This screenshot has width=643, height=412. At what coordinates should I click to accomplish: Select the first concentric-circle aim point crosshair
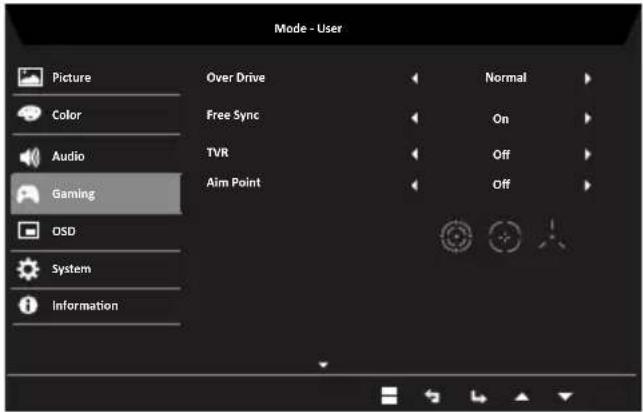(456, 237)
